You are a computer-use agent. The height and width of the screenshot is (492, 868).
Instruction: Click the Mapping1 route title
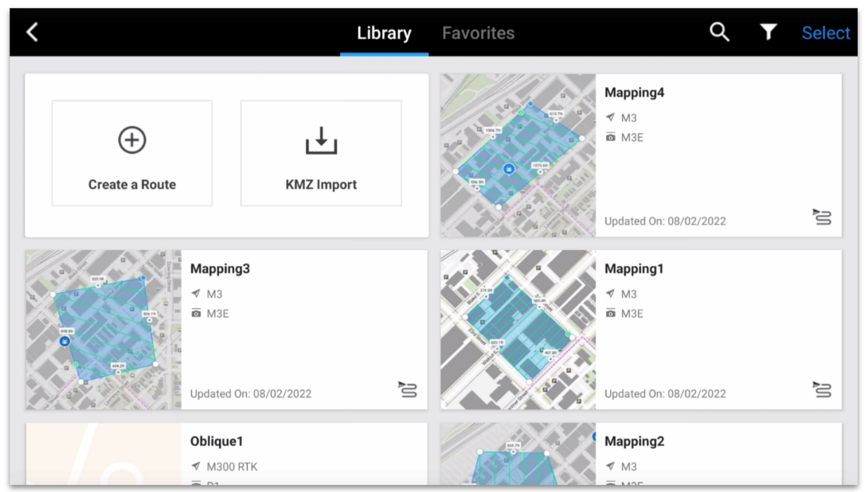(634, 269)
